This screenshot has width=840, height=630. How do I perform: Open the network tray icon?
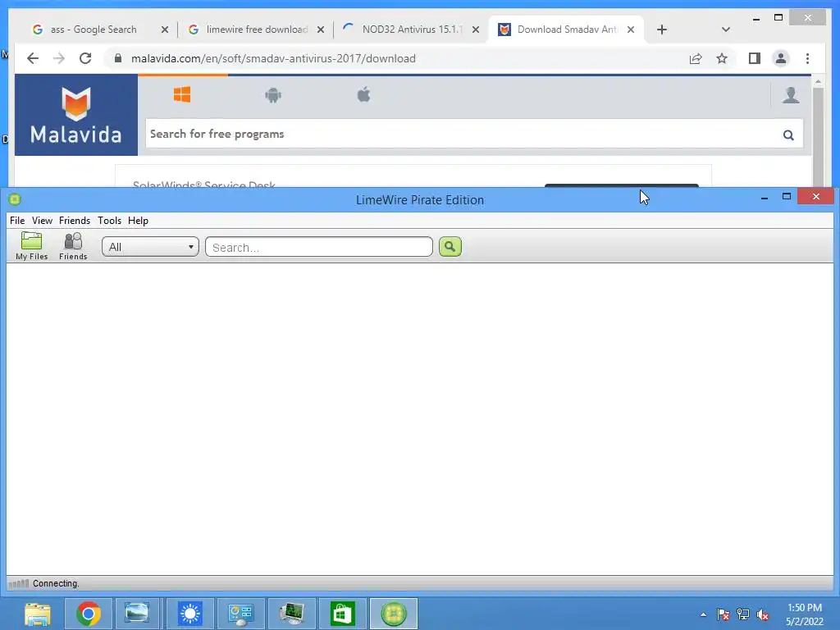(743, 614)
